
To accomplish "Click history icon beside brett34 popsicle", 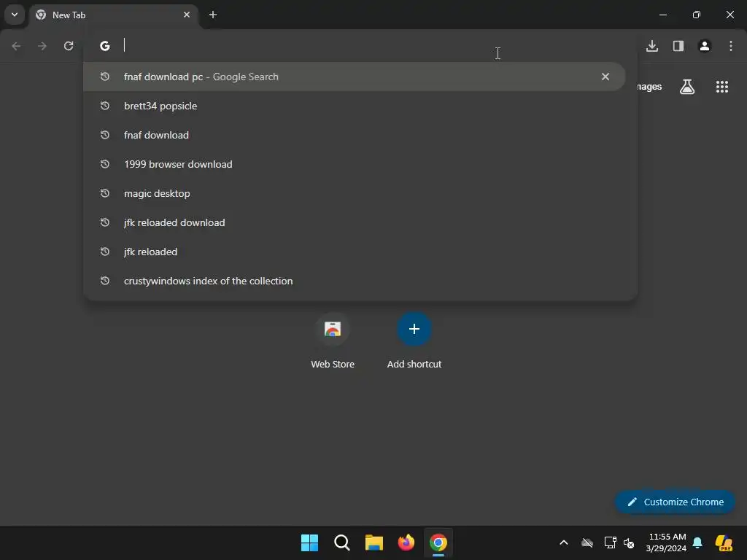I will click(105, 106).
